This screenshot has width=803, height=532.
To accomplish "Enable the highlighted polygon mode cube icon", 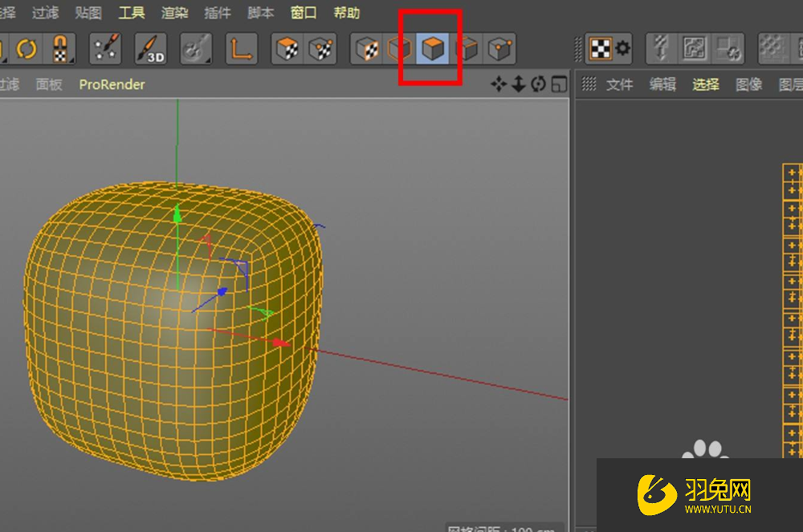I will (432, 48).
